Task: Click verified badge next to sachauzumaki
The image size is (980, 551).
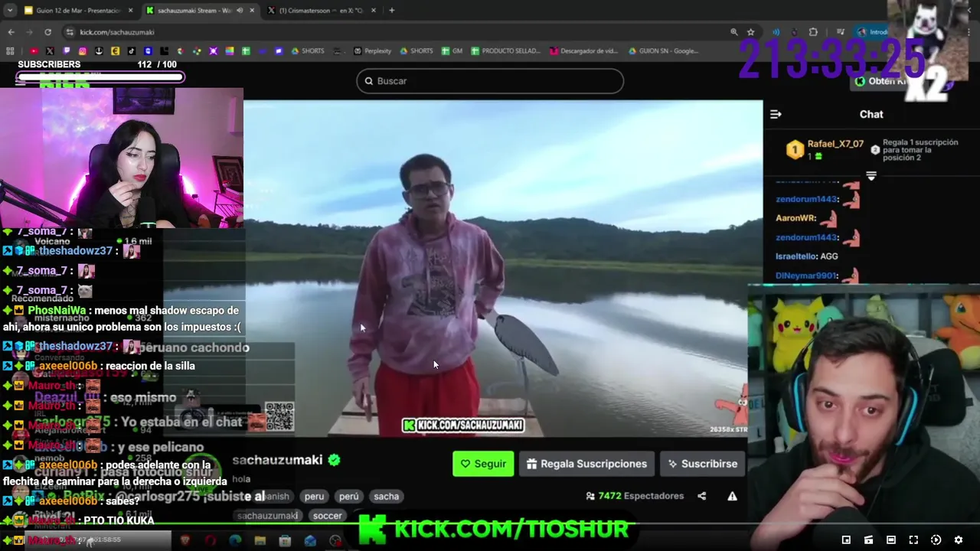Action: pyautogui.click(x=334, y=460)
